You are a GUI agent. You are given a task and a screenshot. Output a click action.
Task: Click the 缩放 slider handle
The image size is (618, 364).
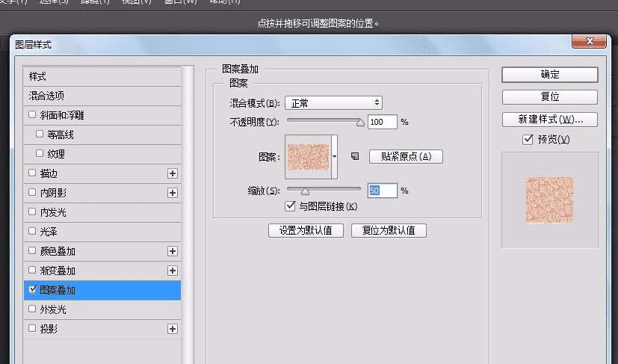click(x=305, y=191)
